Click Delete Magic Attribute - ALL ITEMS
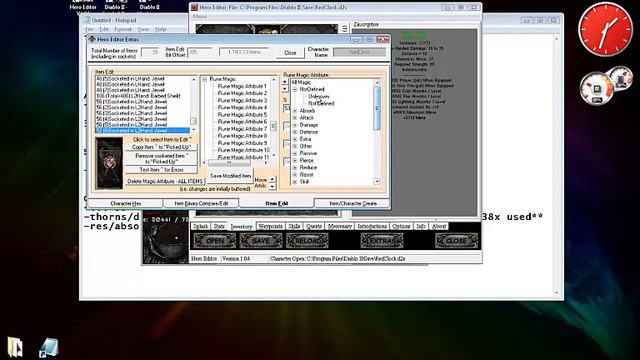640x360 pixels. [x=165, y=181]
